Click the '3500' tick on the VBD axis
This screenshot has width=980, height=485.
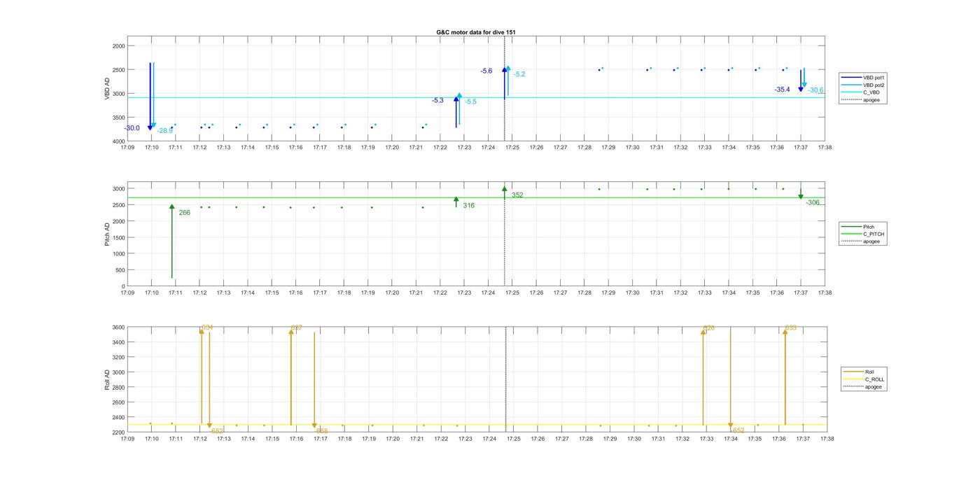coord(118,118)
